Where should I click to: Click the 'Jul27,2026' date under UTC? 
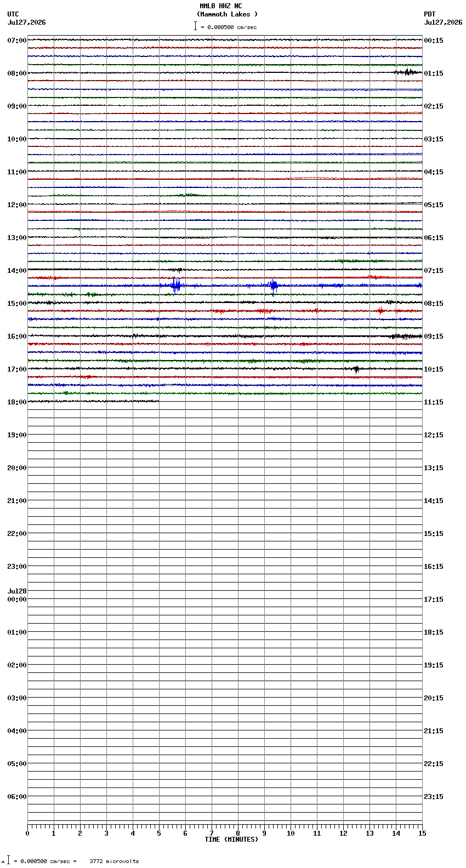(x=27, y=22)
